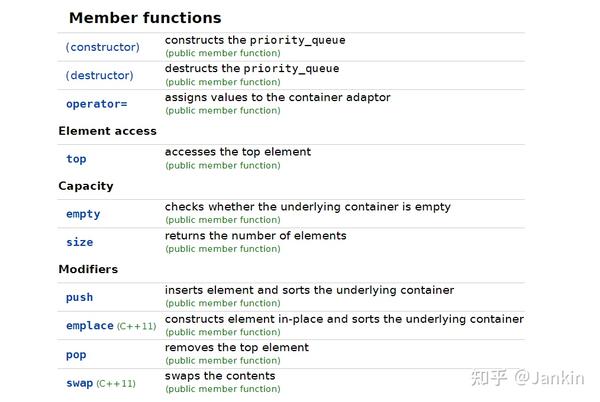
Task: Open the (destructor) link
Action: (x=99, y=75)
